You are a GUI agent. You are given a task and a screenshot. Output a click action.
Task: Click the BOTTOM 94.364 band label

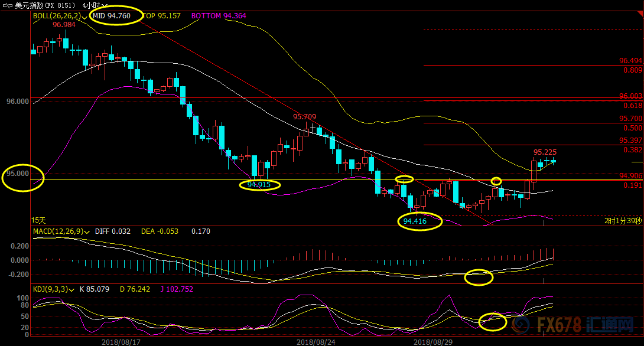(x=219, y=16)
